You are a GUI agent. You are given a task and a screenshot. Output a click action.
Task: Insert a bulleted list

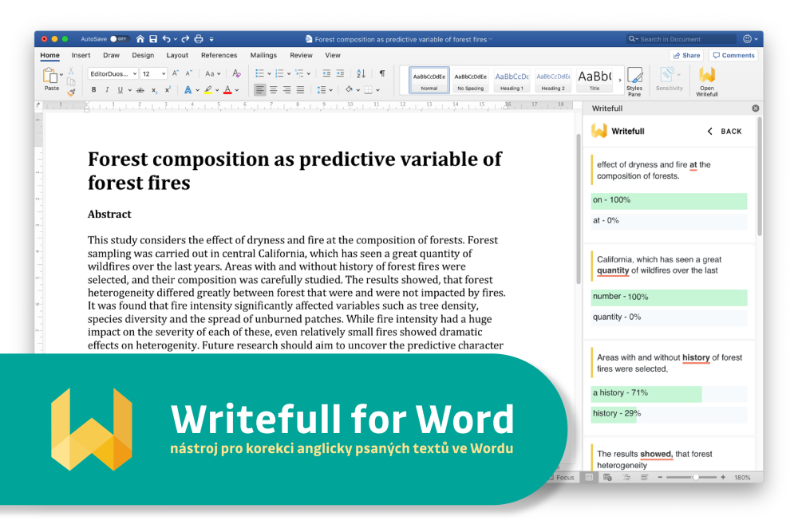point(259,73)
